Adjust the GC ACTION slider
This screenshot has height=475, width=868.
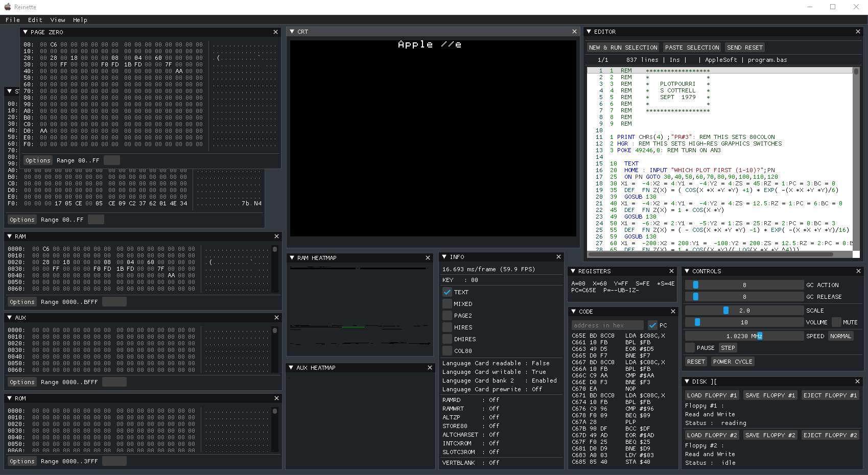[744, 285]
